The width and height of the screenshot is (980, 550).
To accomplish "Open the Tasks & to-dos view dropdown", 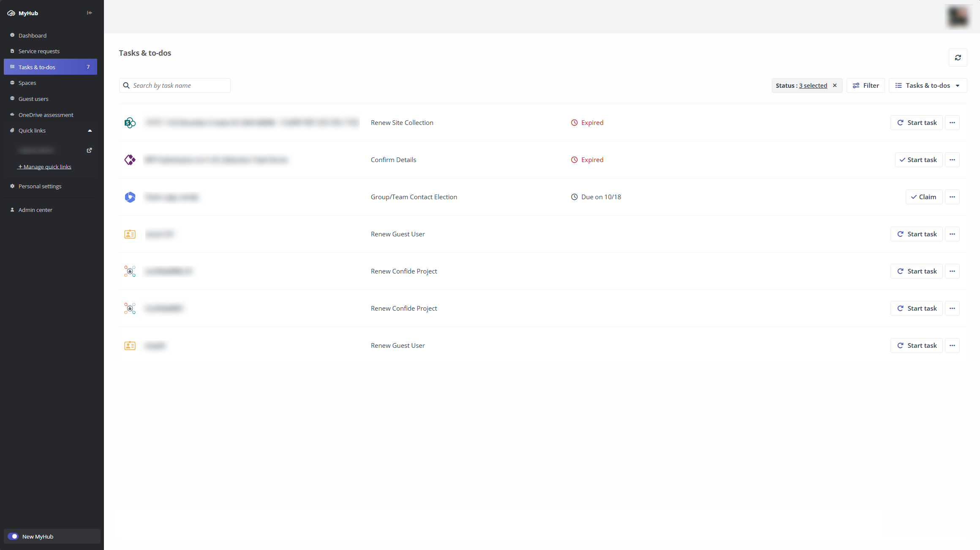I will pos(928,85).
